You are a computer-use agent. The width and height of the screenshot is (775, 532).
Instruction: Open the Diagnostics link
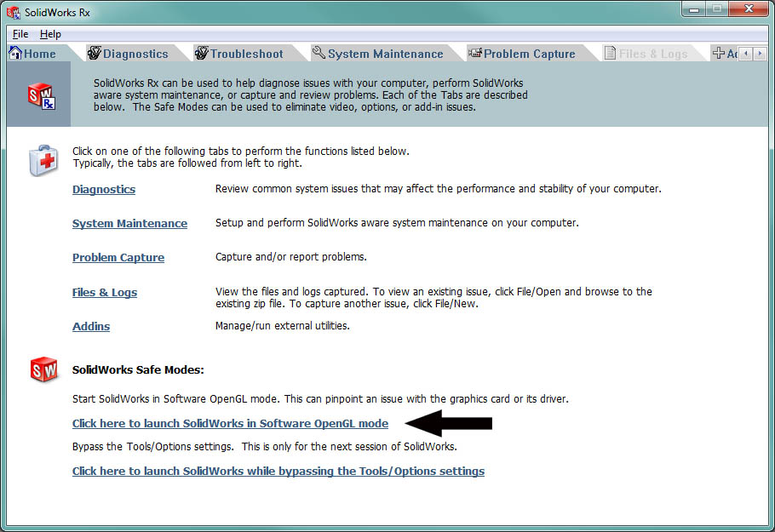coord(104,189)
